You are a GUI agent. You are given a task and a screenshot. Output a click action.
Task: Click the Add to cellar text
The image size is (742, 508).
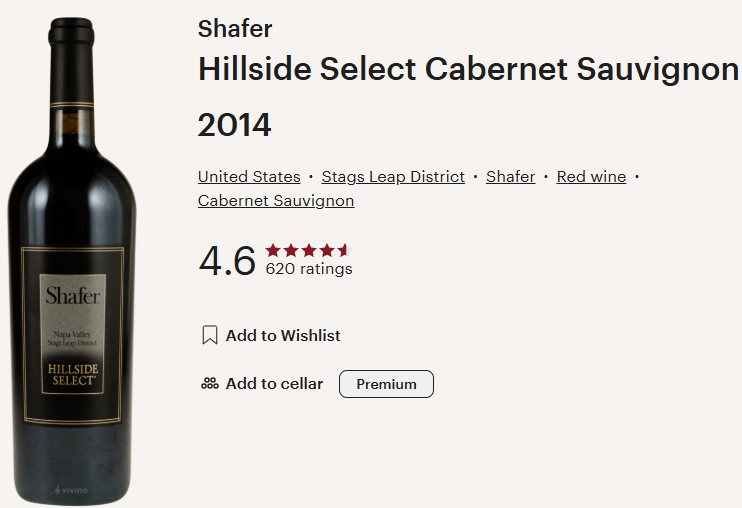274,384
